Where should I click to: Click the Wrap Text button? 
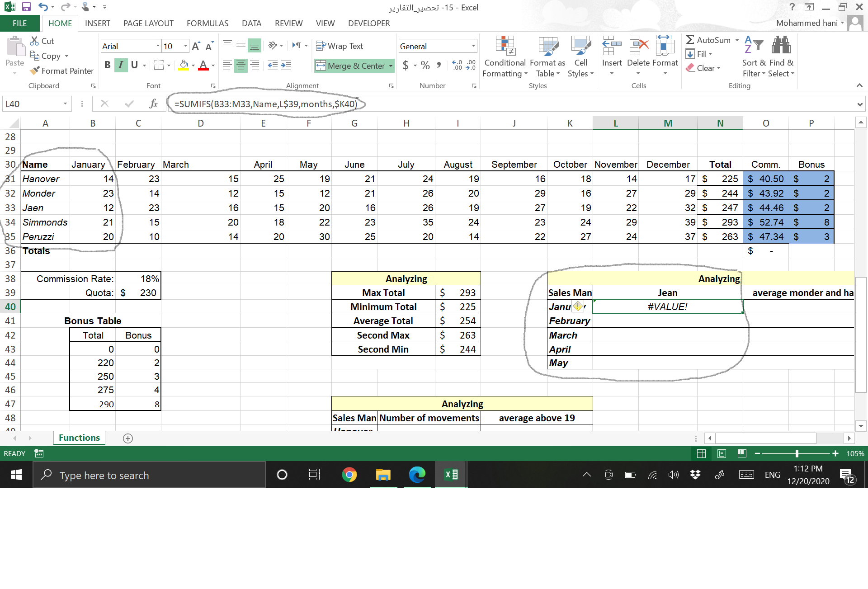344,46
